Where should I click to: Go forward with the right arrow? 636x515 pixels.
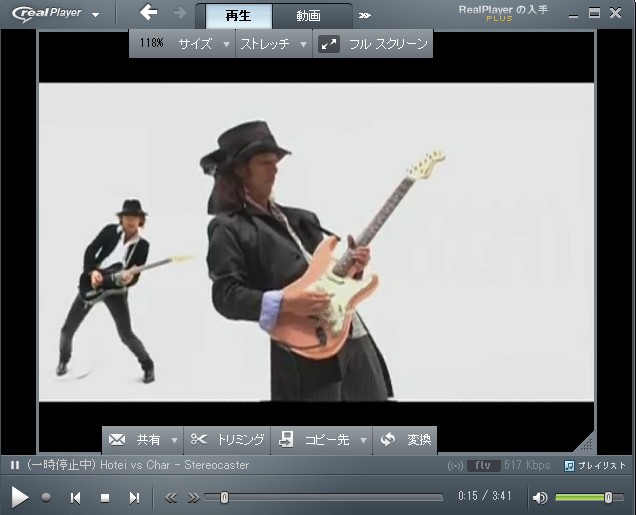[x=180, y=13]
